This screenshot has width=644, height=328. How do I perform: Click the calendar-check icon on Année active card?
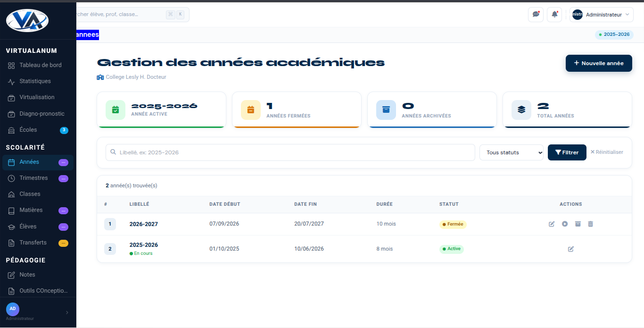click(x=116, y=110)
